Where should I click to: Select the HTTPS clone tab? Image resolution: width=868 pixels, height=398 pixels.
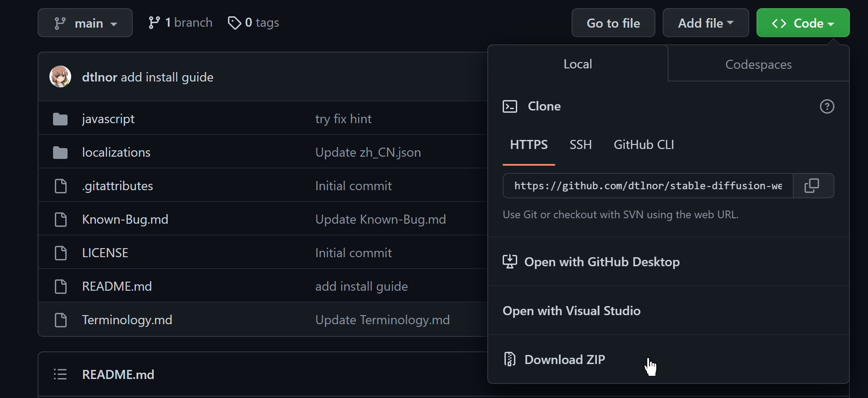(x=529, y=145)
